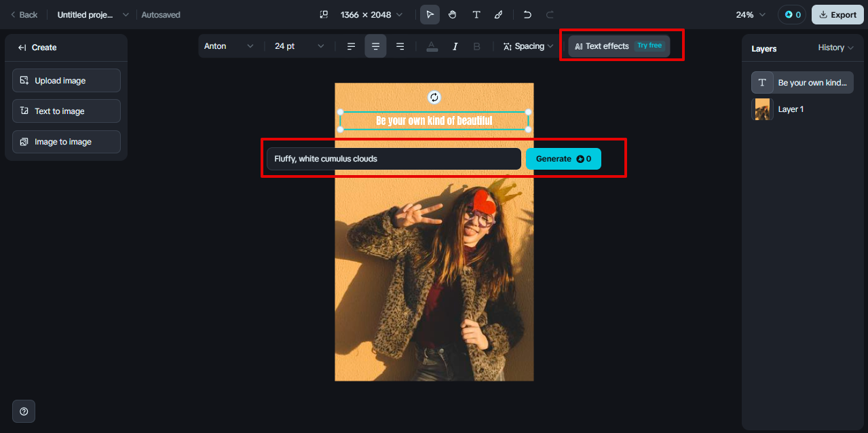The height and width of the screenshot is (433, 868).
Task: Align text right
Action: pos(400,46)
